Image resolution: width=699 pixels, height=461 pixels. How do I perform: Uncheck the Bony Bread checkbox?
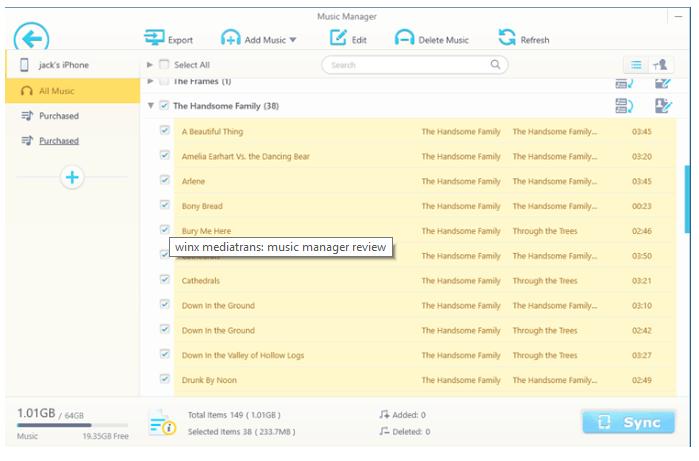[x=165, y=205]
